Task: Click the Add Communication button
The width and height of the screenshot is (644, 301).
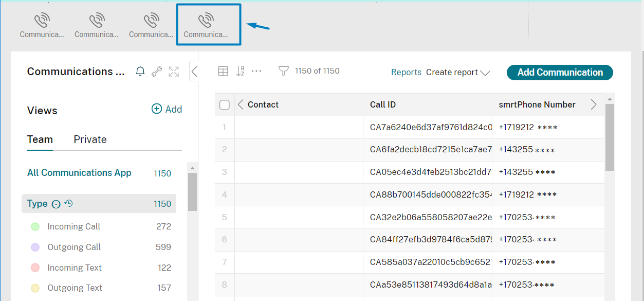Action: 560,73
